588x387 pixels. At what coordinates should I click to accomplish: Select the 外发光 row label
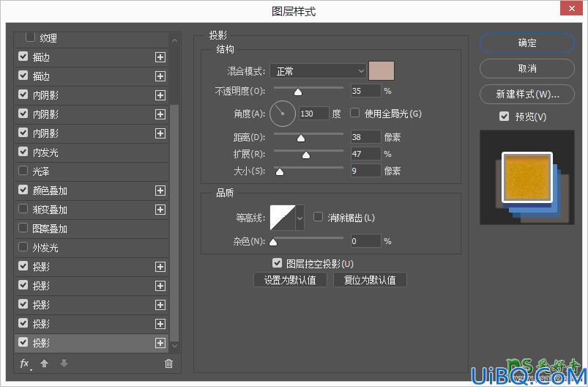(45, 248)
